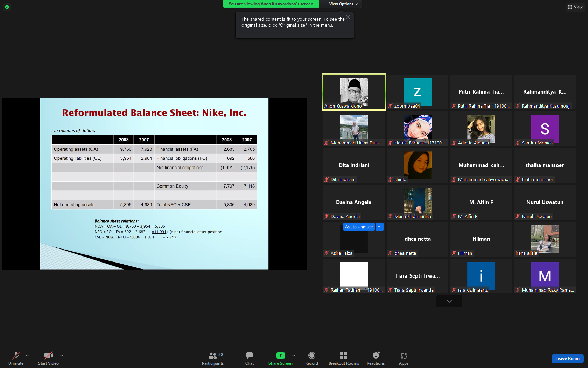The height and width of the screenshot is (368, 588).
Task: Select Muhammad cahyo's participant tile
Action: click(481, 165)
